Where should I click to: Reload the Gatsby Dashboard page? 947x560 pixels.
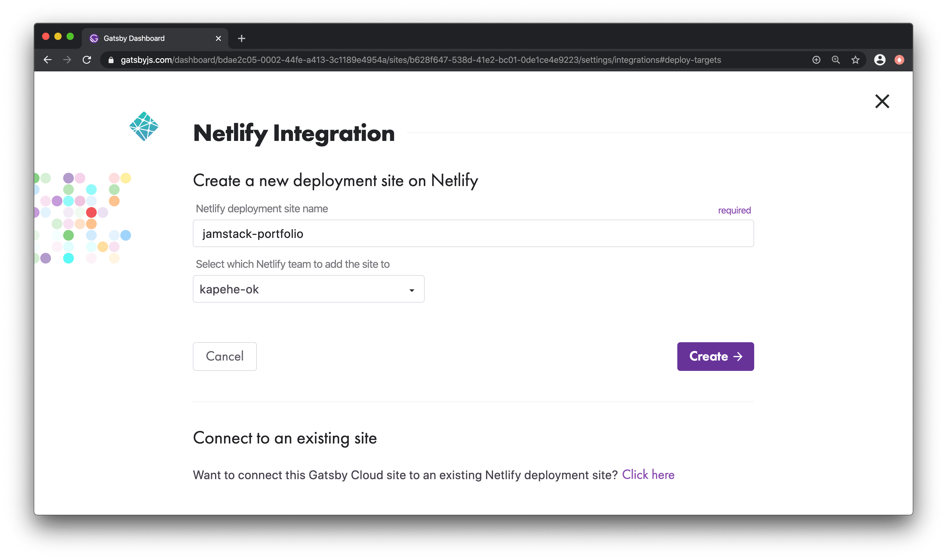click(x=87, y=59)
